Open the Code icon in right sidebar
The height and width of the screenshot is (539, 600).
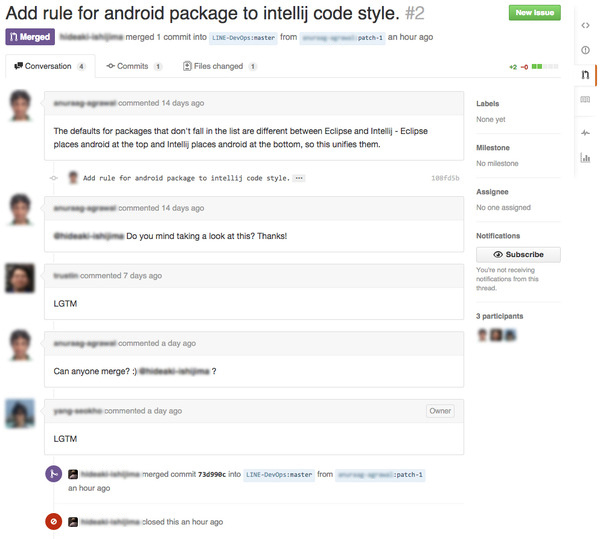click(x=585, y=26)
